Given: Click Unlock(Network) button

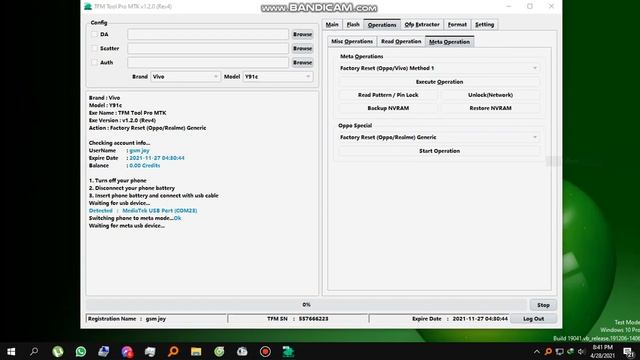Looking at the screenshot, I should point(490,95).
